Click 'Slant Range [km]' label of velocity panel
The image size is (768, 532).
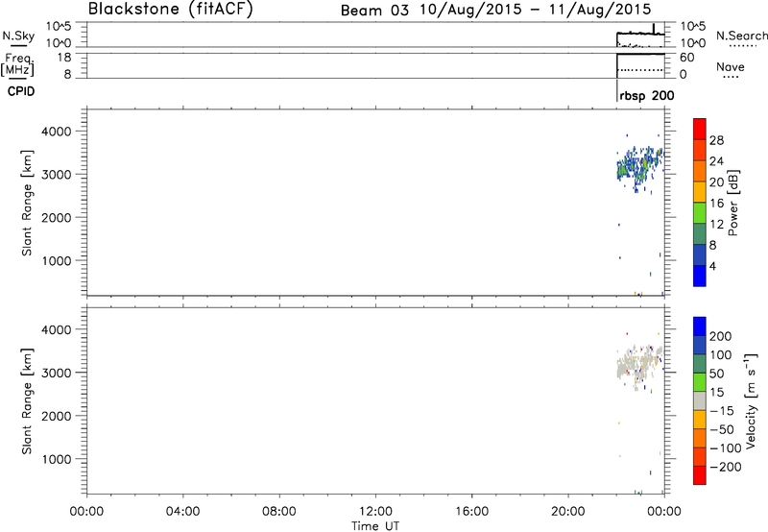pyautogui.click(x=27, y=401)
